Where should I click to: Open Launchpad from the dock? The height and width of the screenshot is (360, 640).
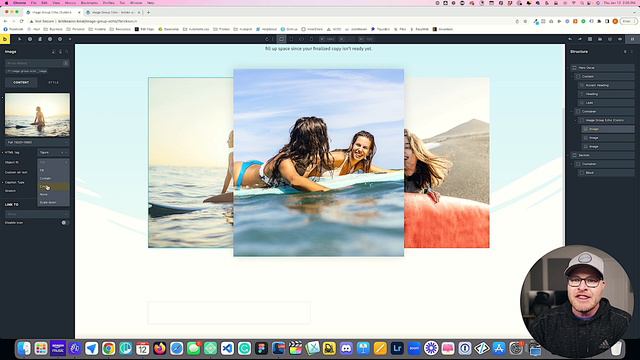[41, 348]
